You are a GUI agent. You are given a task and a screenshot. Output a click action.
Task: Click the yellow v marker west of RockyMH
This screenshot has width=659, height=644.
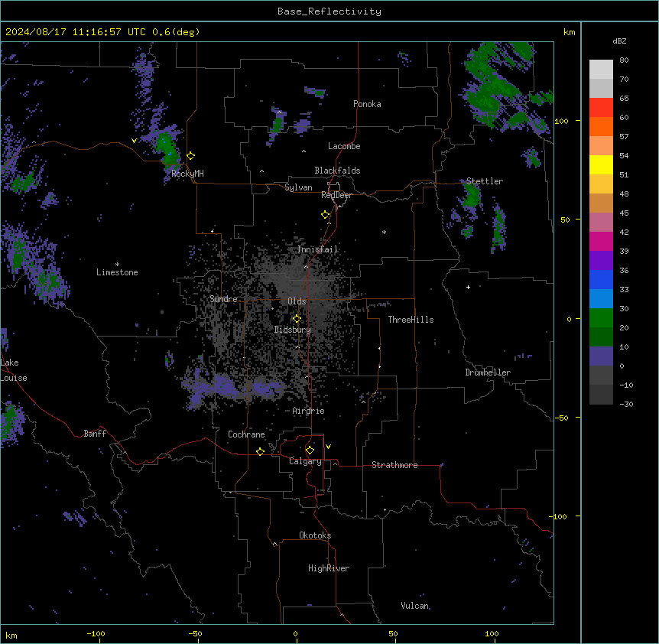click(134, 141)
